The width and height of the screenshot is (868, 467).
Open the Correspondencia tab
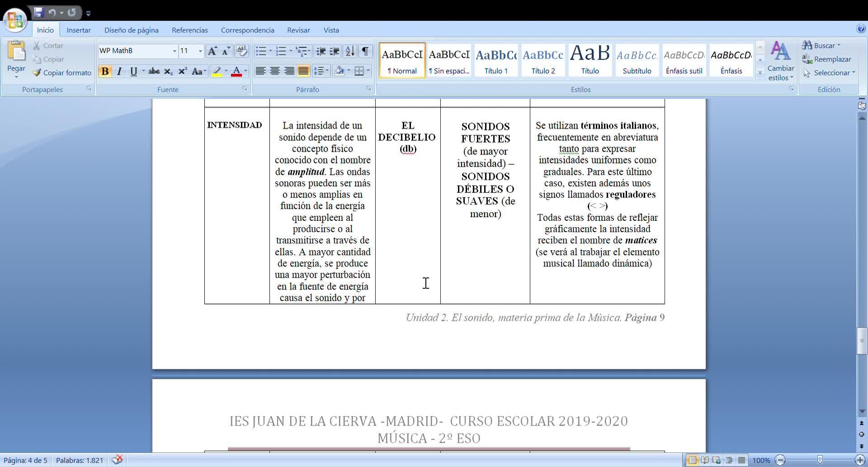coord(248,30)
